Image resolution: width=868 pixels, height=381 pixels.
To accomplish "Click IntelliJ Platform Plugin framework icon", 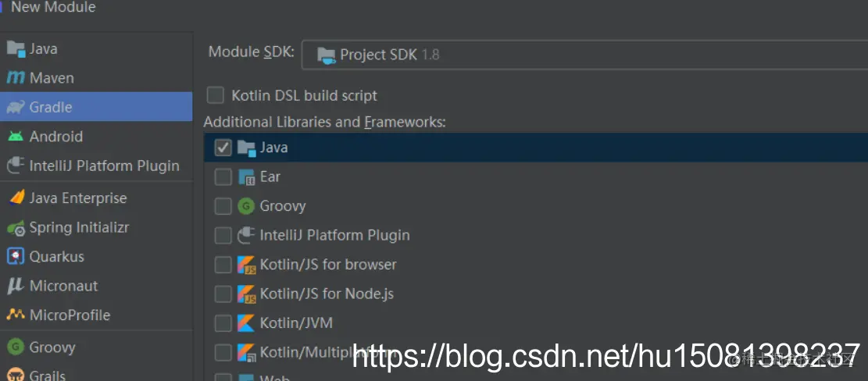I will click(246, 235).
